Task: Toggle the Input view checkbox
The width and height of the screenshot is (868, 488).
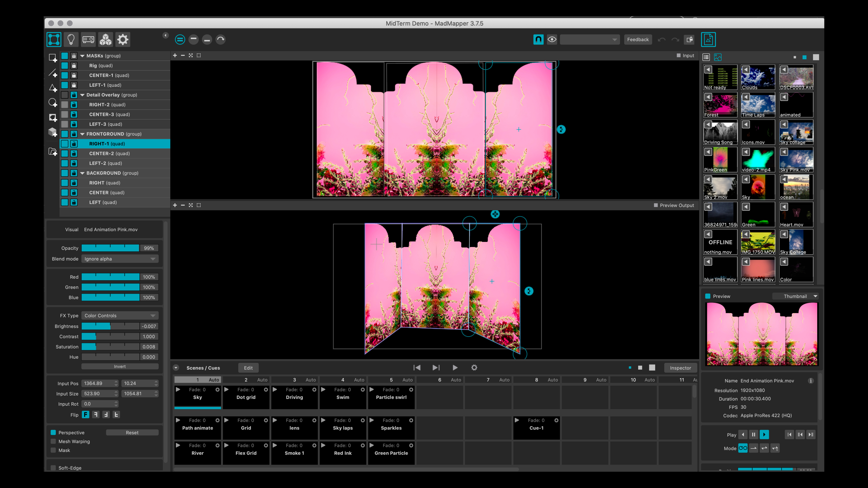Action: (x=679, y=55)
